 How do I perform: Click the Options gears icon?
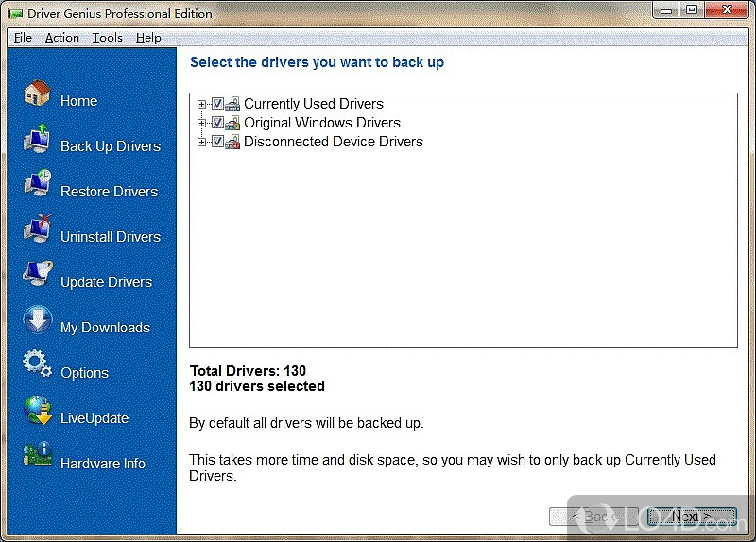(x=37, y=364)
